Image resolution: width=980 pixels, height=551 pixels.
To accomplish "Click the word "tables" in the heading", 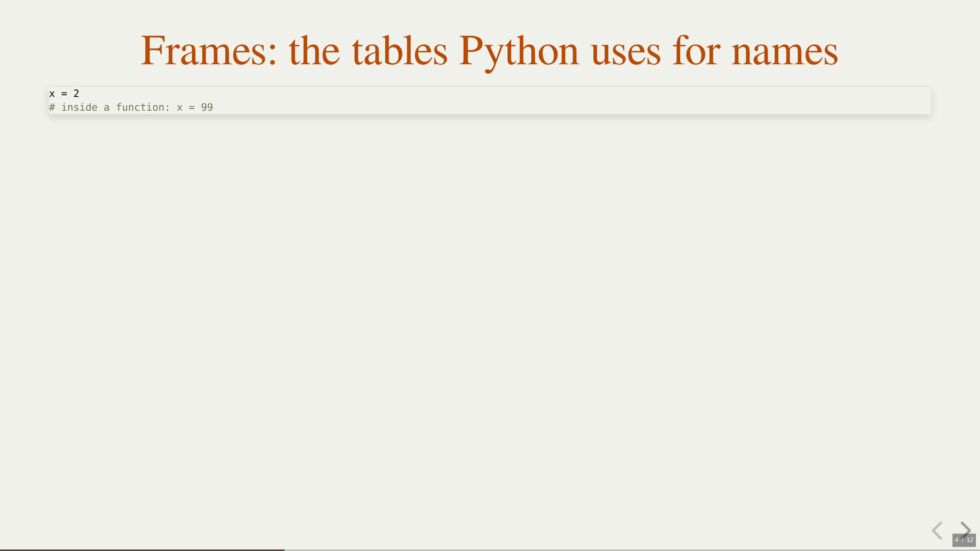I will coord(400,51).
